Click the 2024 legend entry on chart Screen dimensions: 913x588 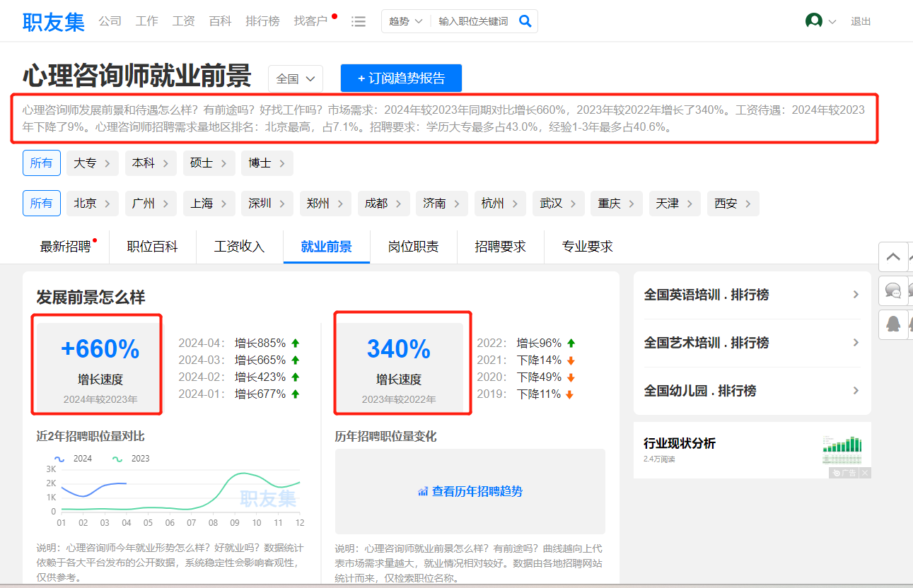(x=74, y=459)
